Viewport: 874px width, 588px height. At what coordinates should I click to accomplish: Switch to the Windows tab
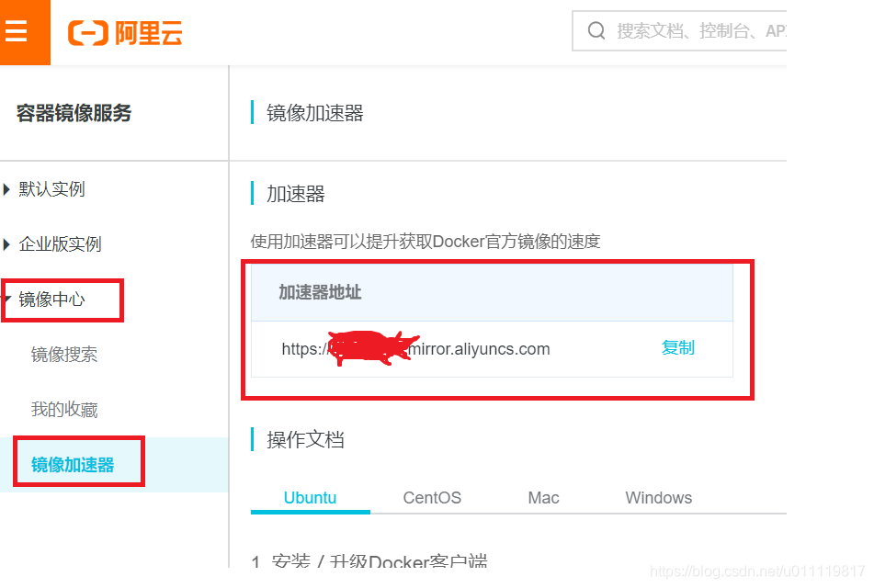tap(658, 498)
